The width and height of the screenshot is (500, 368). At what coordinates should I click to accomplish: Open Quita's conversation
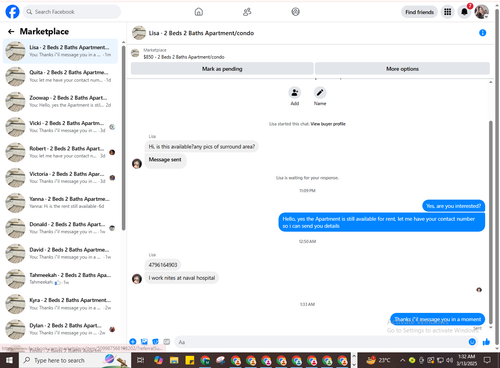click(x=60, y=76)
